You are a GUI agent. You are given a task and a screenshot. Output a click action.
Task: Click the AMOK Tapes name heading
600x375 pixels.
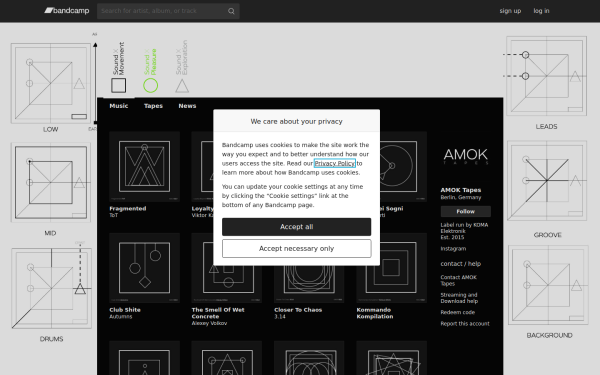coord(461,190)
